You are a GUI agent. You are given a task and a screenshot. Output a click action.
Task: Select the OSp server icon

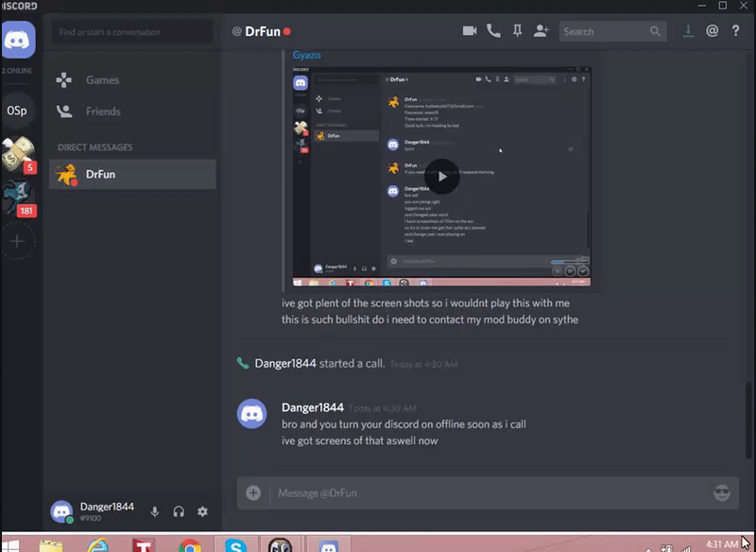17,111
